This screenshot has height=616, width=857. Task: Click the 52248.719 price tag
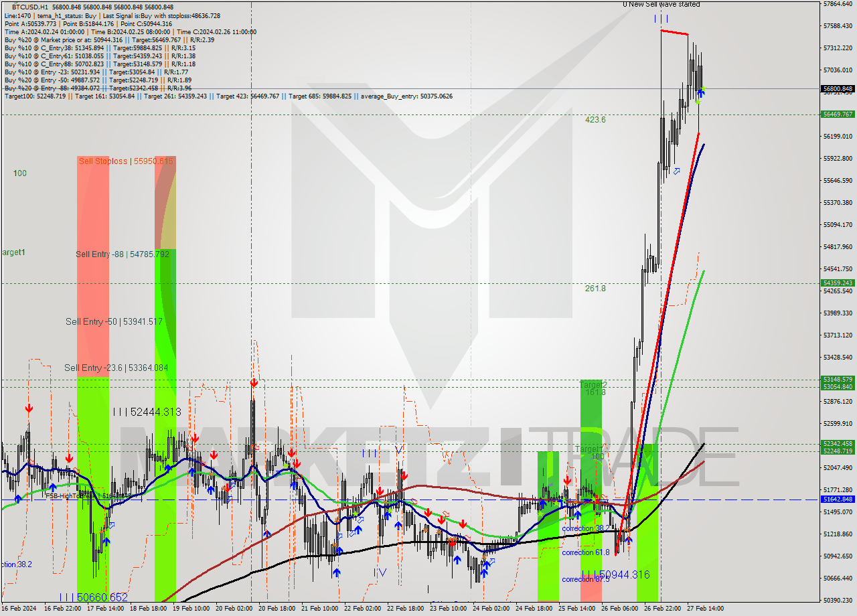[838, 451]
